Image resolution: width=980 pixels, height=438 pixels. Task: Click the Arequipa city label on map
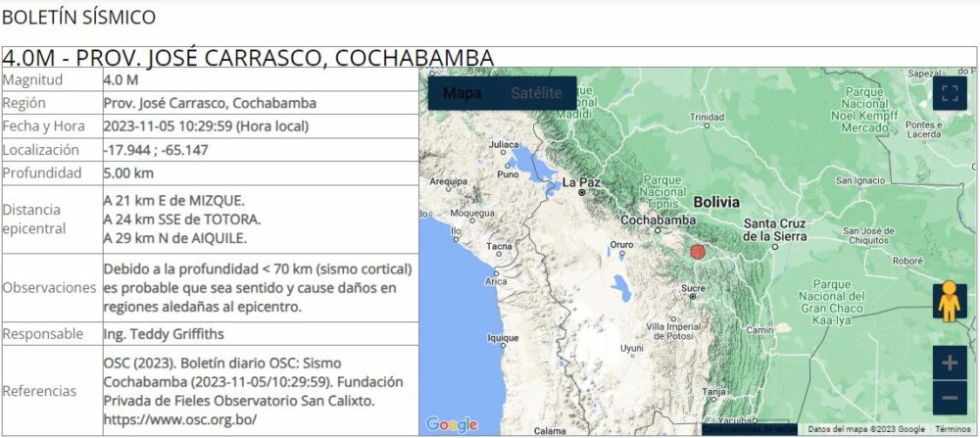450,180
